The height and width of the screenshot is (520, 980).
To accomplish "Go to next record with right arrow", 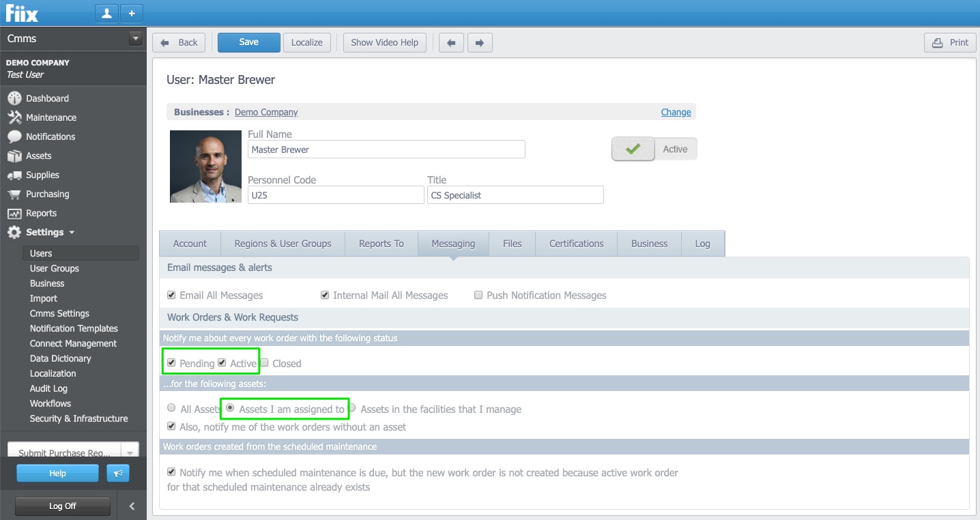I will [x=480, y=42].
